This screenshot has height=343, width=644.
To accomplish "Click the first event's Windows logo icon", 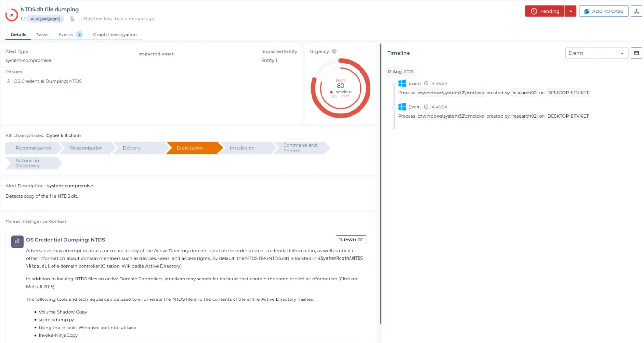I will [x=402, y=83].
